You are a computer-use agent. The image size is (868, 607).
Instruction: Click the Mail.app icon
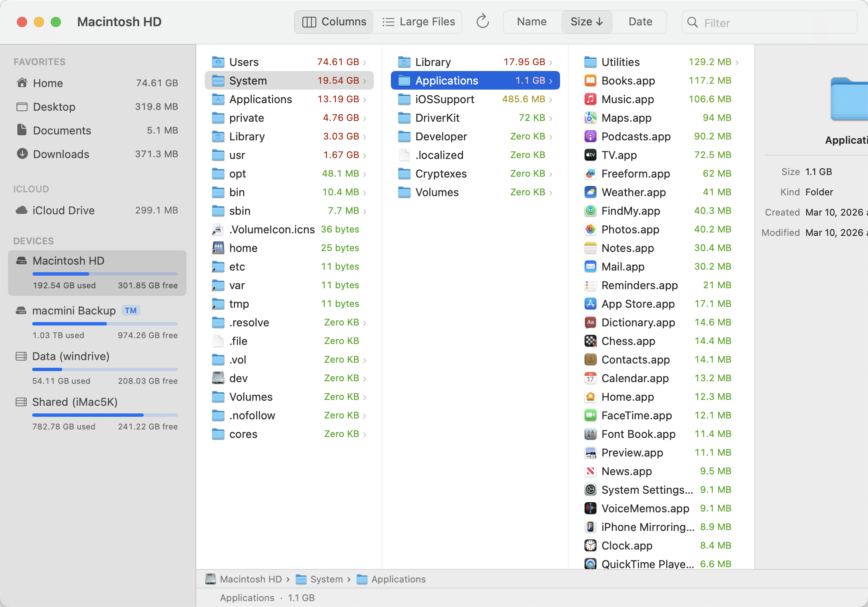click(x=590, y=266)
